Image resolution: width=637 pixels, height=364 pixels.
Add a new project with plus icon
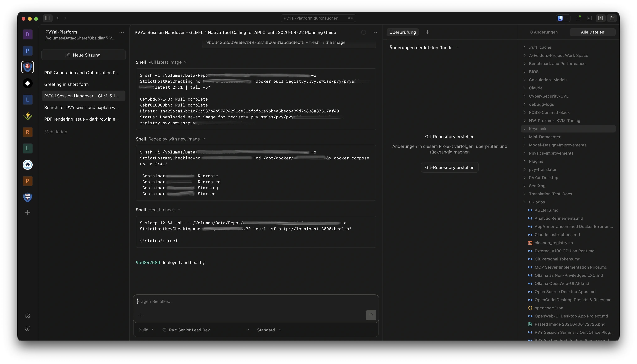point(28,213)
